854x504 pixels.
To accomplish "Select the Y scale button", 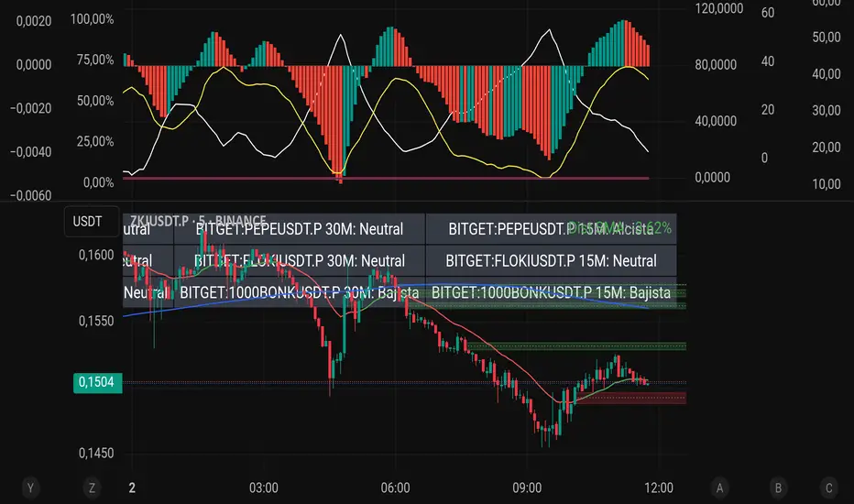I will (30, 488).
